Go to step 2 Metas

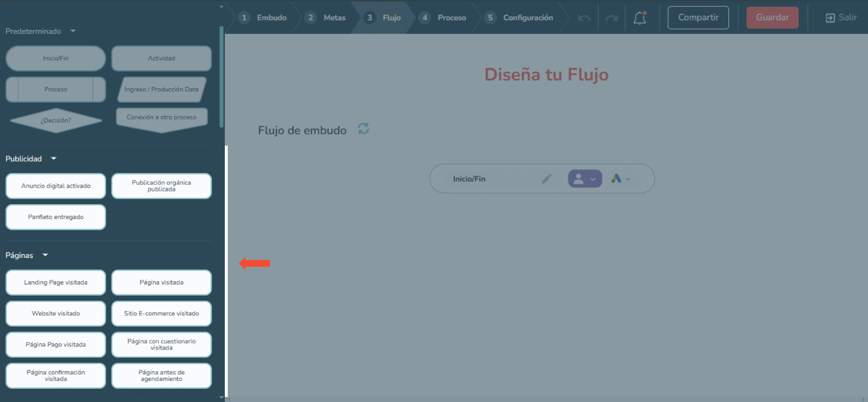click(x=325, y=18)
